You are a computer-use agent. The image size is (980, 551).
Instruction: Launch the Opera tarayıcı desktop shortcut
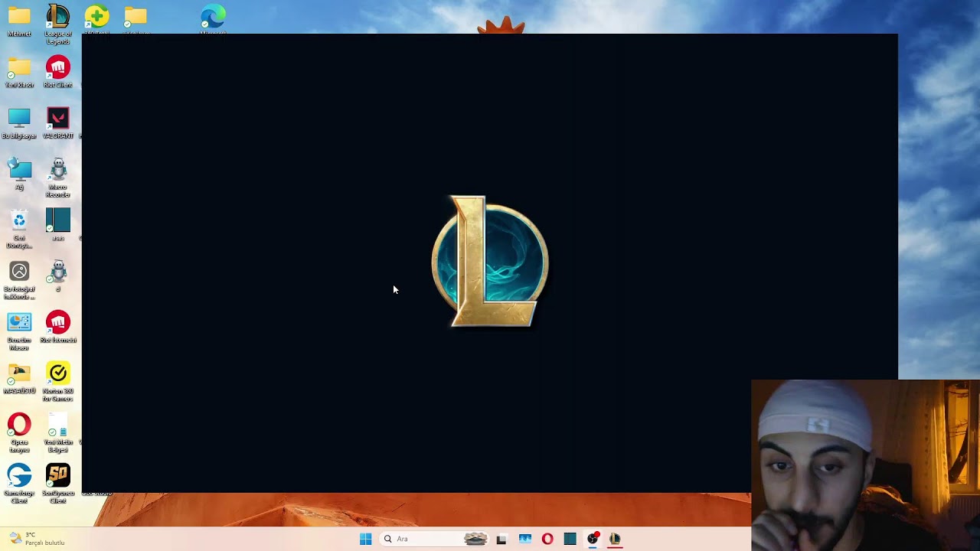click(19, 433)
